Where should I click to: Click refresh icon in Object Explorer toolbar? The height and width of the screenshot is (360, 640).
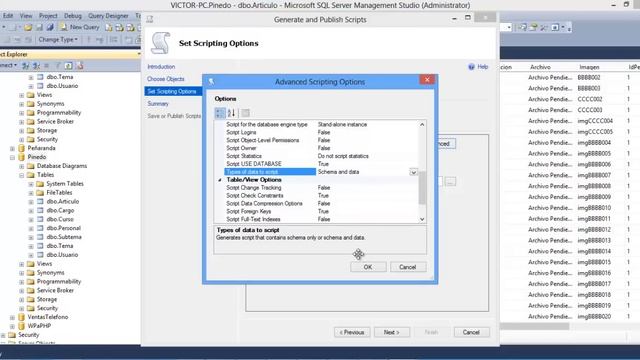tap(69, 65)
